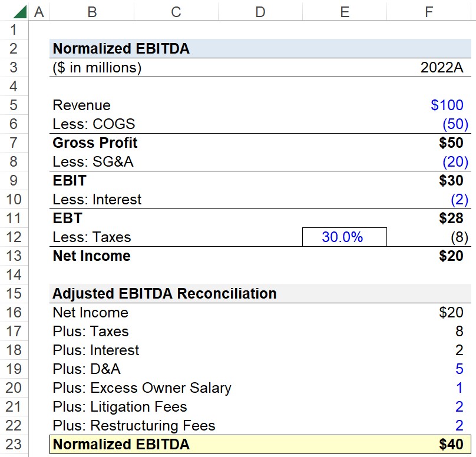The width and height of the screenshot is (476, 457).
Task: Select column E header
Action: coord(345,12)
